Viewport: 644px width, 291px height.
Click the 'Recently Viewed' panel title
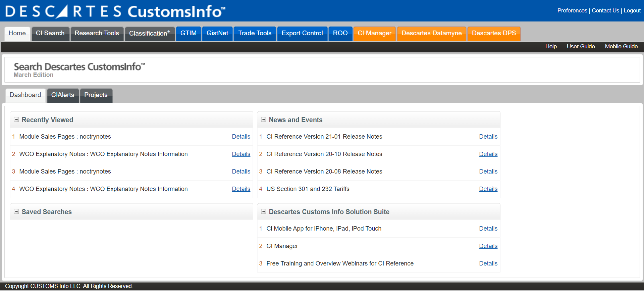coord(47,120)
